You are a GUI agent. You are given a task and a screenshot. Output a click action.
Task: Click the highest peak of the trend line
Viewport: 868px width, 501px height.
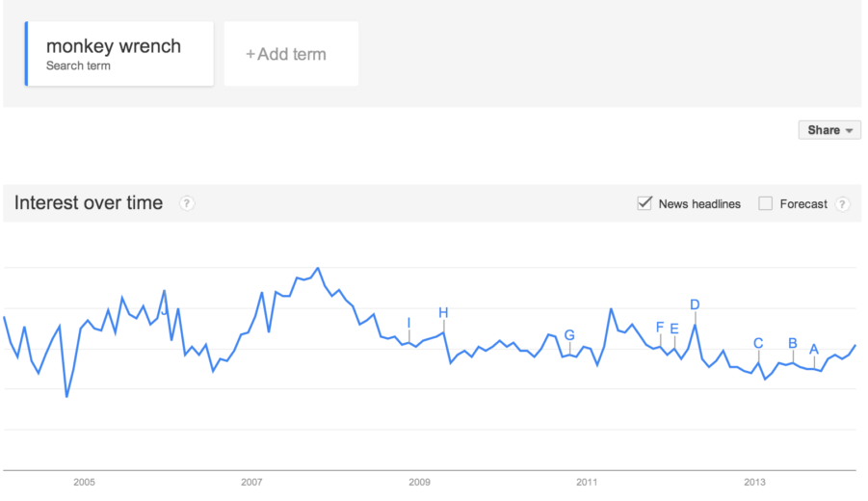tap(318, 269)
